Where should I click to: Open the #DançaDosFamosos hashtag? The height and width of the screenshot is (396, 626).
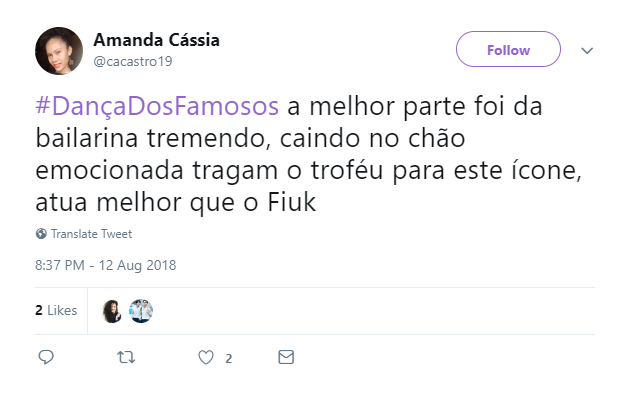157,106
